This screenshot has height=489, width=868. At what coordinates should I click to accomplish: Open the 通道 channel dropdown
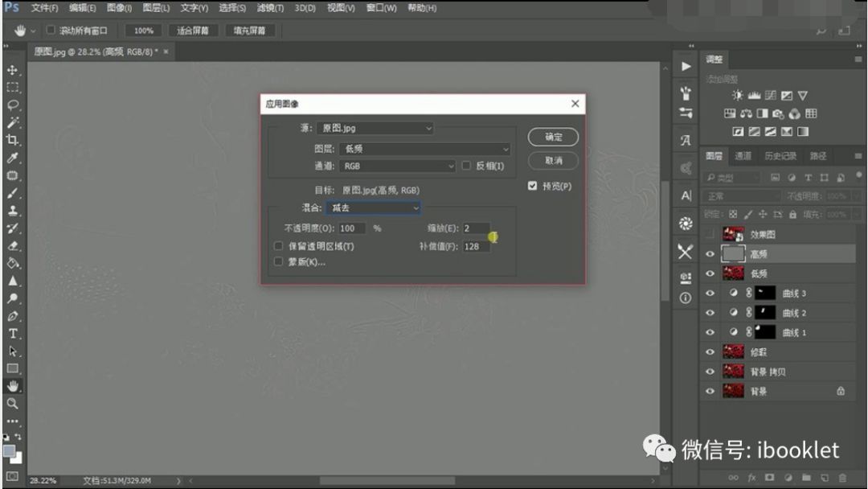pos(398,166)
